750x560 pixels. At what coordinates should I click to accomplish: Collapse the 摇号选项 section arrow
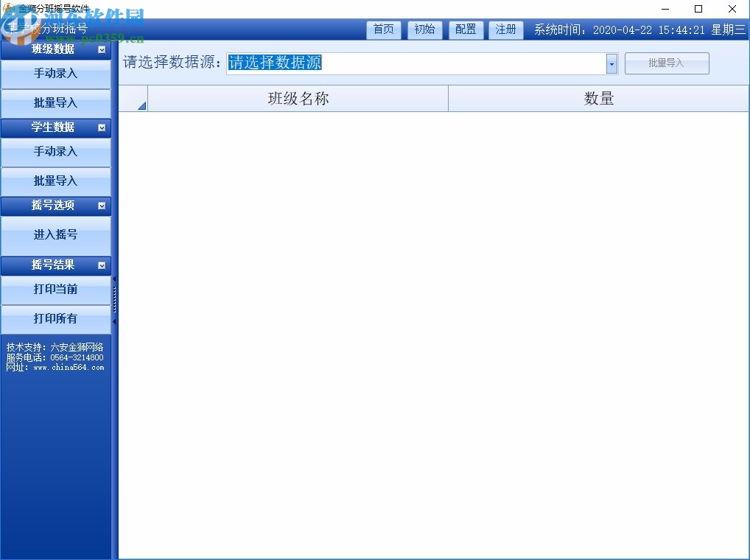pos(102,206)
